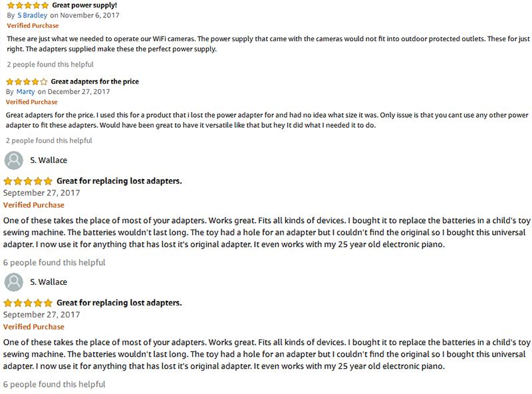Click first S. Wallace reviewer name
Image resolution: width=532 pixels, height=394 pixels.
49,160
